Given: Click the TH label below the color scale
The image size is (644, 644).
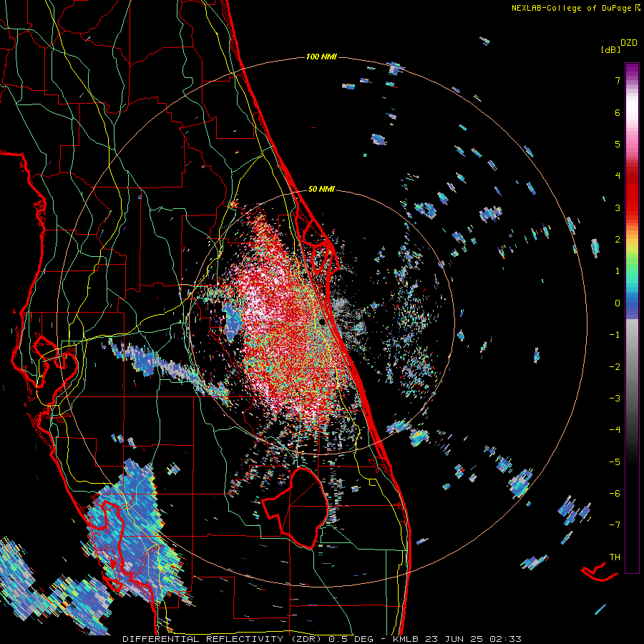Looking at the screenshot, I should click(x=615, y=557).
